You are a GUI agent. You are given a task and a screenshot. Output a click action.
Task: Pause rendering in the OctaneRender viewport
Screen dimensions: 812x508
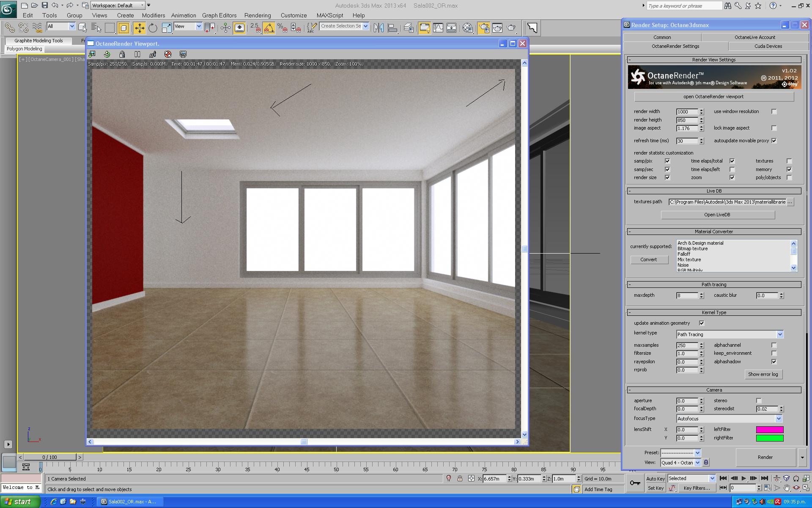[137, 54]
